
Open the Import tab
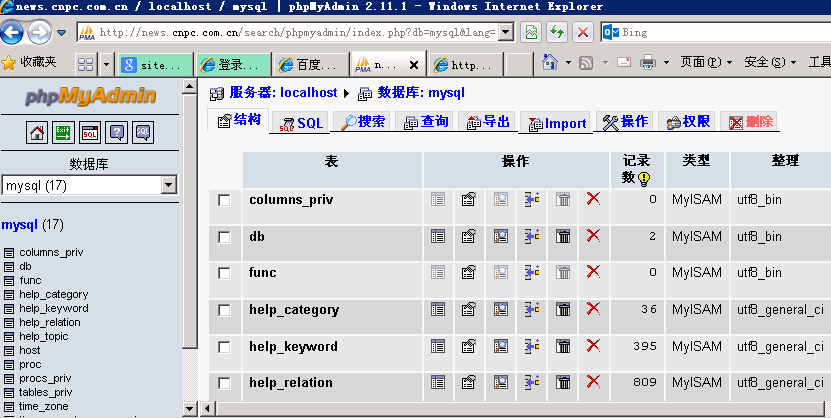[x=556, y=123]
